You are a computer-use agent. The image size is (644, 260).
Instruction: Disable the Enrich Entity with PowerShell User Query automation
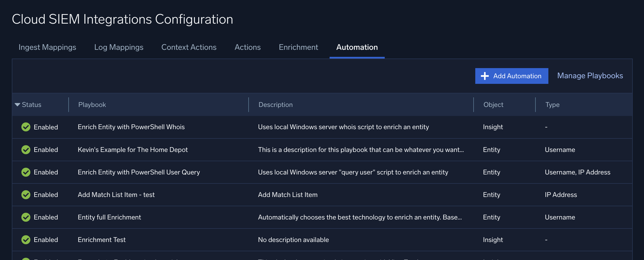pos(26,172)
